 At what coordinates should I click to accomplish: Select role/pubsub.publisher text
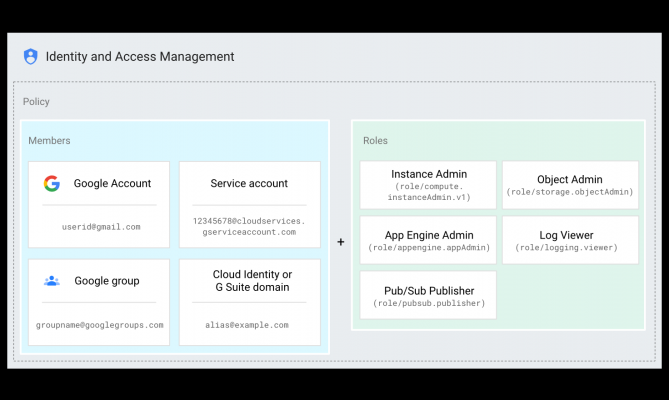tap(429, 303)
